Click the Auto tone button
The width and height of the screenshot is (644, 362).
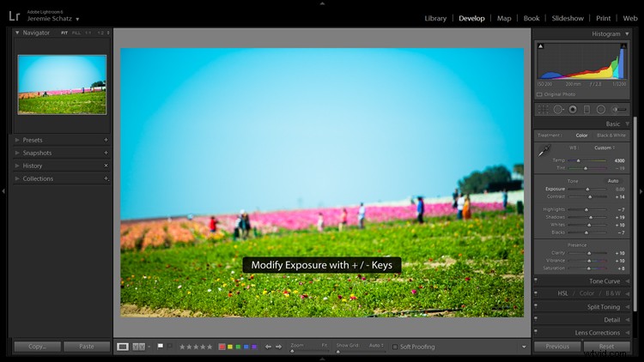(613, 181)
